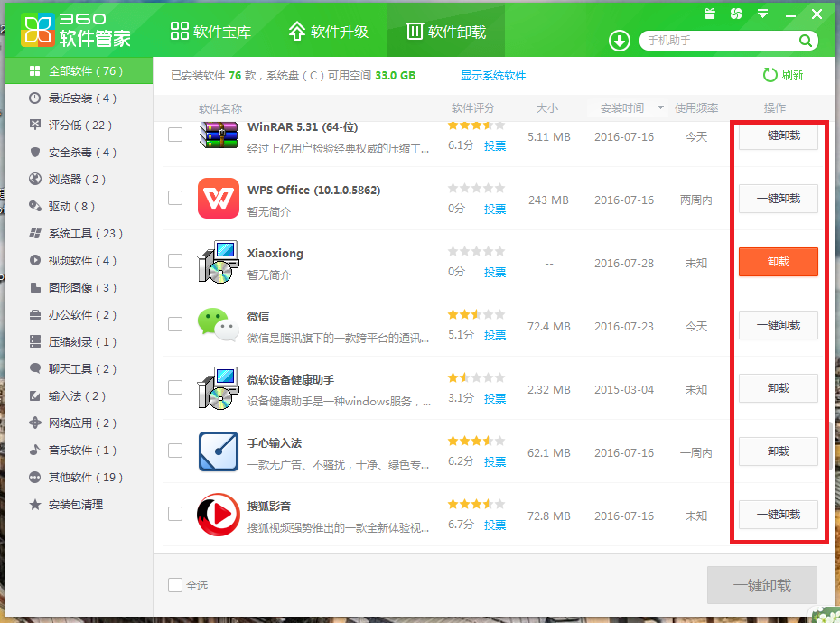840x623 pixels.
Task: Click 卸载 for 微软设备健康助手
Action: point(779,388)
